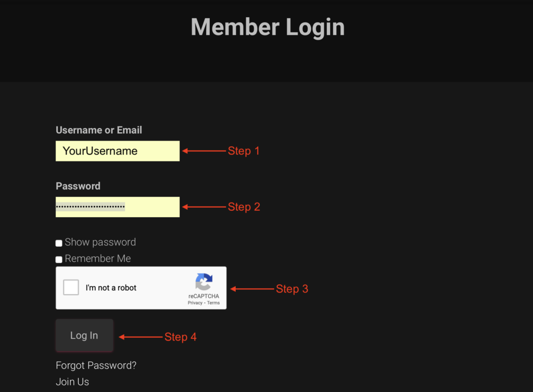Screen dimensions: 533x392
Task: Click the bold Password label above field
Action: 78,186
